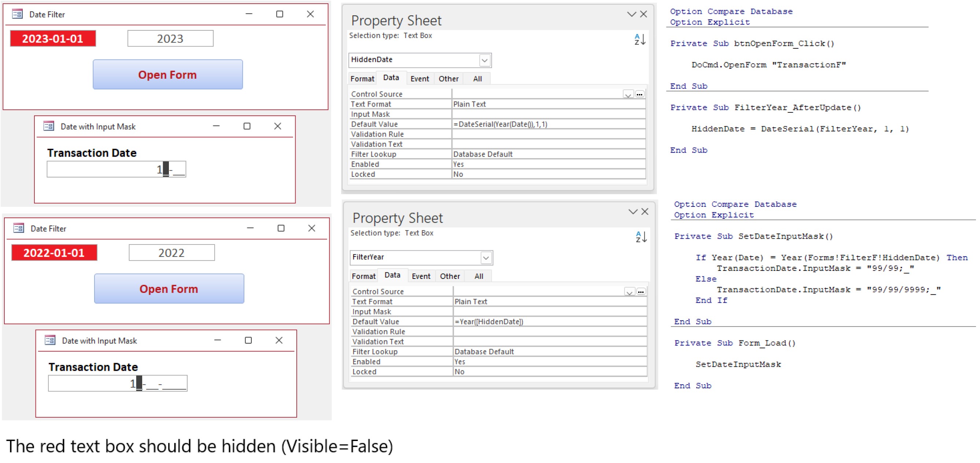Click Open Form on the 2022 Date Filter

click(x=169, y=288)
